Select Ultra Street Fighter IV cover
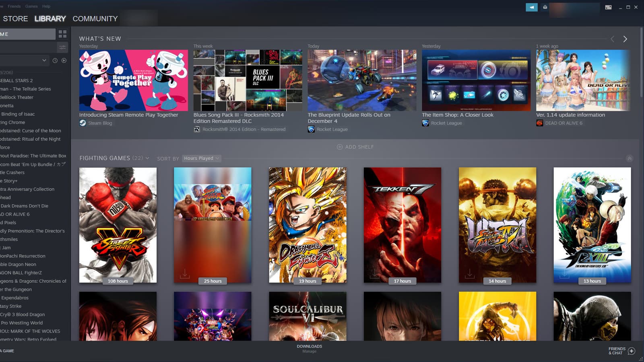Screen dimensions: 644x362 pos(497,225)
